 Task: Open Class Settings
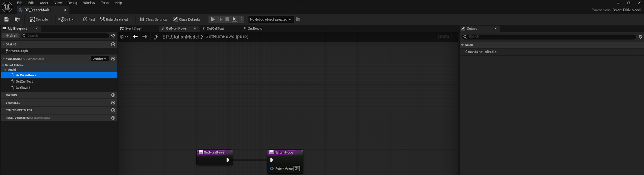(153, 19)
